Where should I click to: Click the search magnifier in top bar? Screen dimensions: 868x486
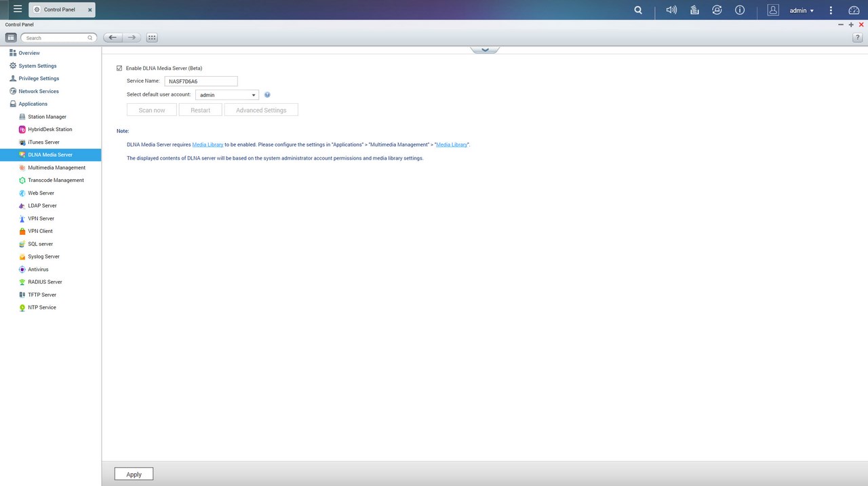[x=638, y=10]
